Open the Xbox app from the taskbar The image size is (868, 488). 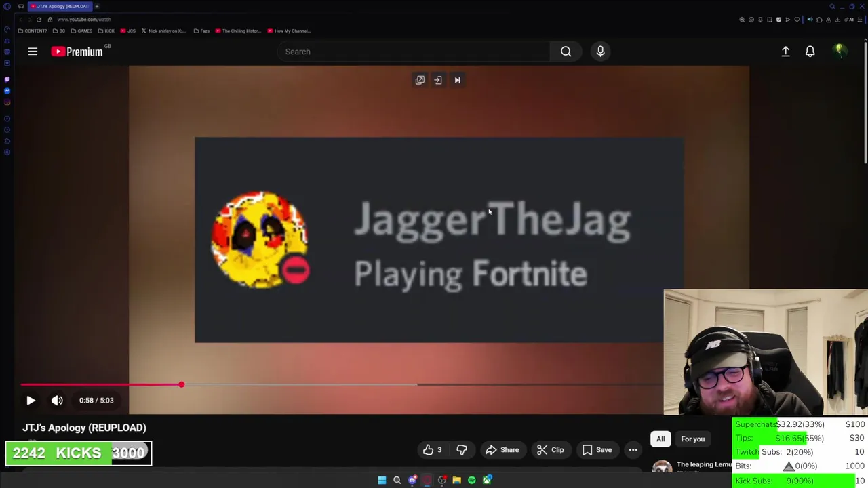pyautogui.click(x=487, y=480)
